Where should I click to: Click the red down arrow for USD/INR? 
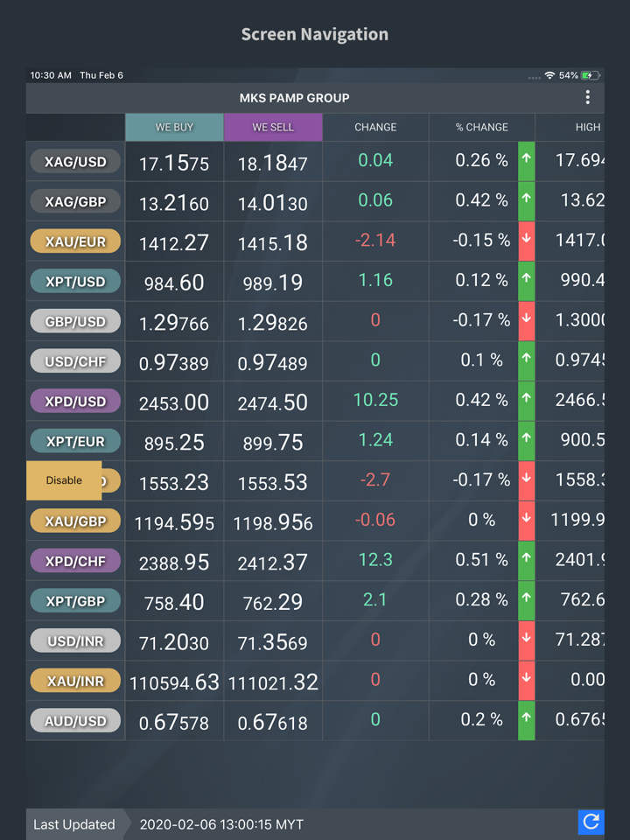pos(526,640)
